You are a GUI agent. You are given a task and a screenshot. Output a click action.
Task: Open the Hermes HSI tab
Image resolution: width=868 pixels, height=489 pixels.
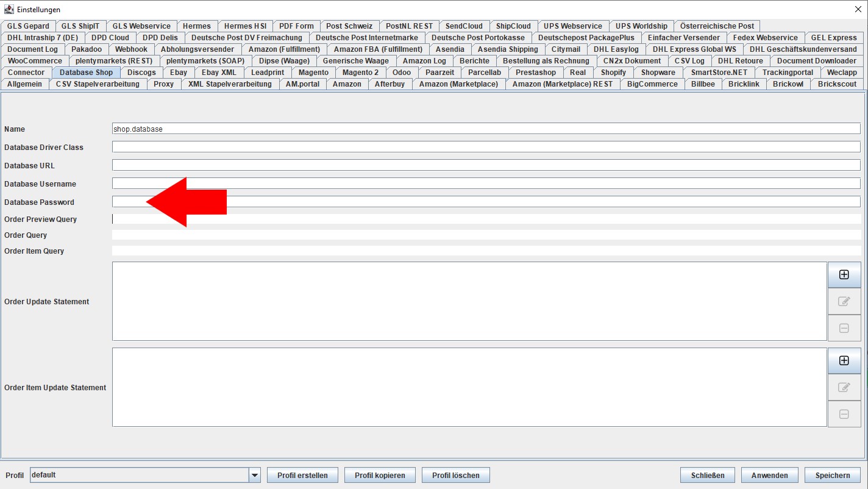pyautogui.click(x=245, y=26)
